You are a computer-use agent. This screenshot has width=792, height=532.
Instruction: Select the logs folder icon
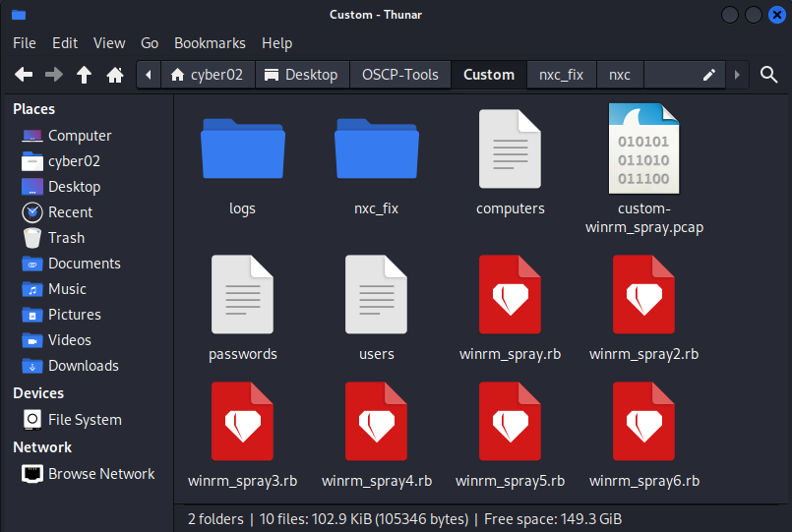(242, 149)
